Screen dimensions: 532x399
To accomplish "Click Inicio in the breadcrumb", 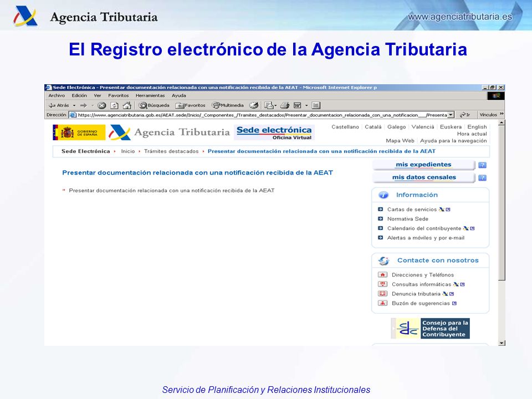I will 128,151.
